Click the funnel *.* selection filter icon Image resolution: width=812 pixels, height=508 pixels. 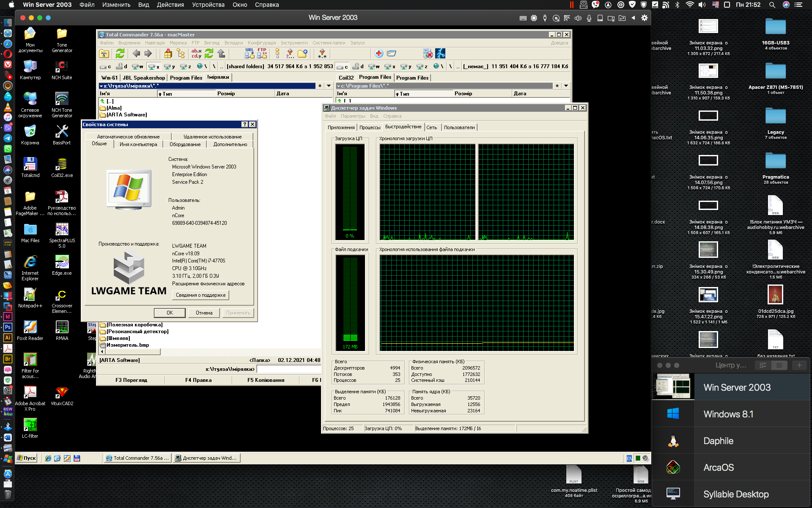[x=322, y=53]
